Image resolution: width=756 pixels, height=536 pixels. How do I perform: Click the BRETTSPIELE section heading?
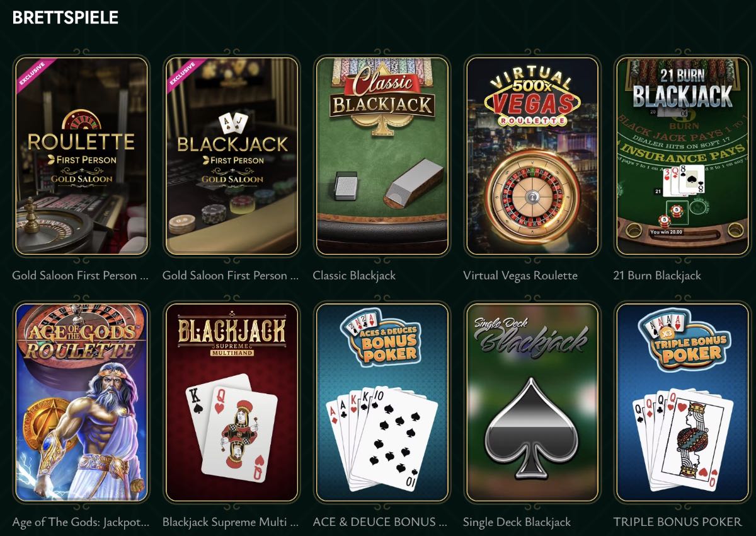[66, 18]
